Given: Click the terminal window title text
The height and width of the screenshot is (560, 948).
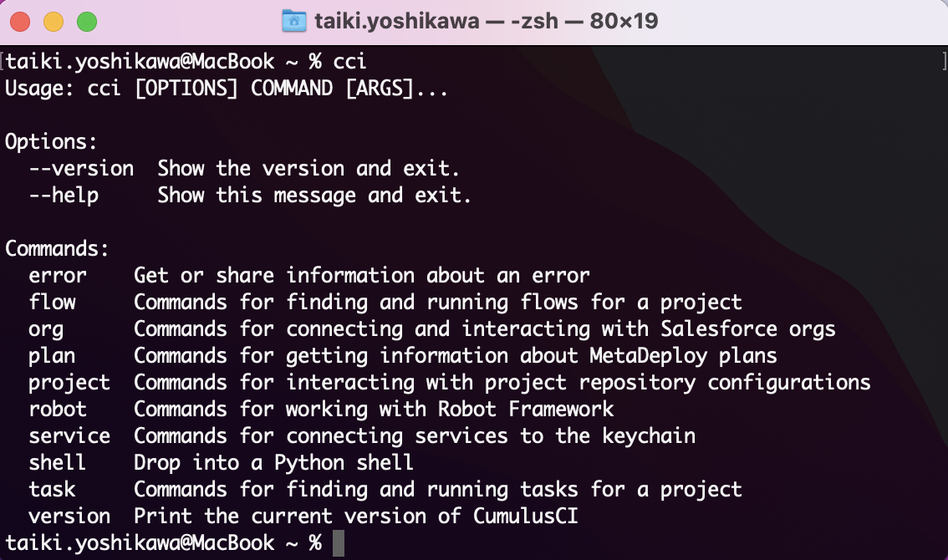Looking at the screenshot, I should pos(486,21).
